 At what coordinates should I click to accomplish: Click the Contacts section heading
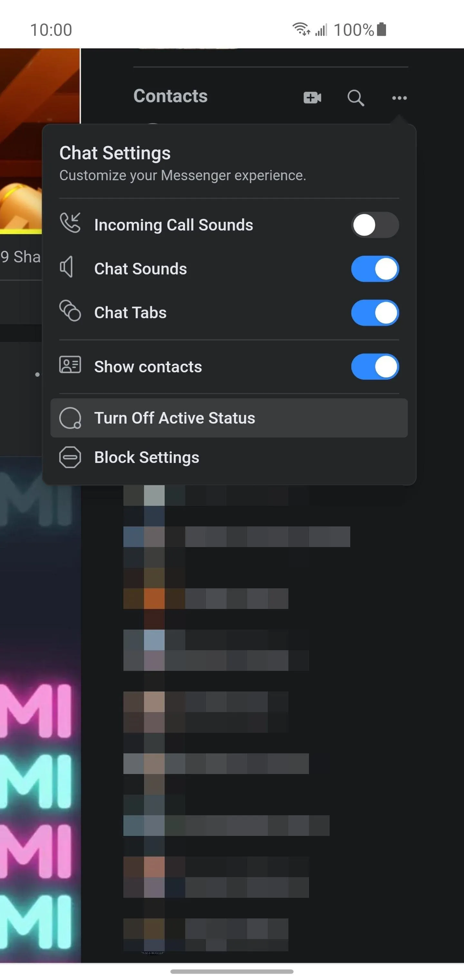170,96
